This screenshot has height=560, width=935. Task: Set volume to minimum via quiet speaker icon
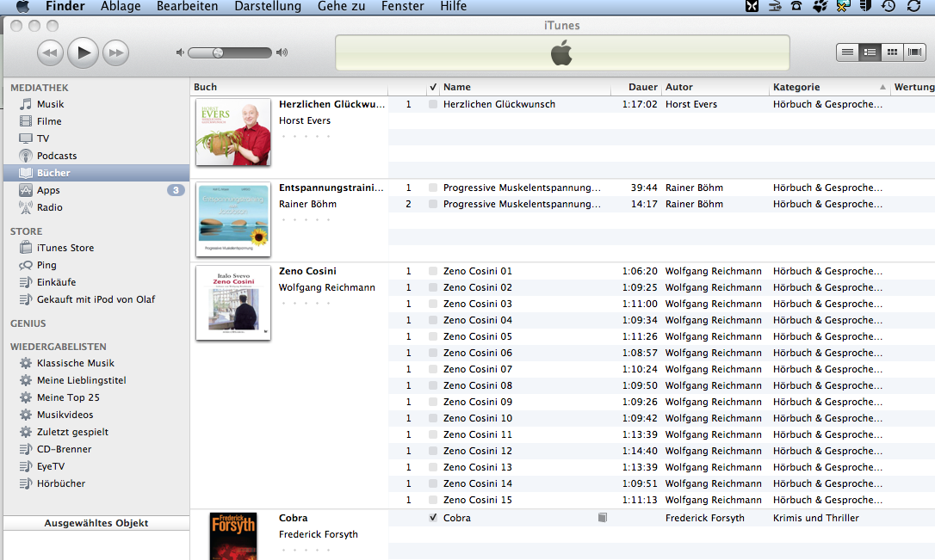point(179,53)
